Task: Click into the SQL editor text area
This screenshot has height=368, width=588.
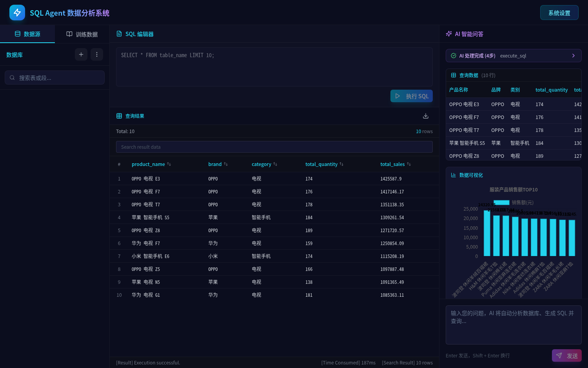Action: (274, 67)
